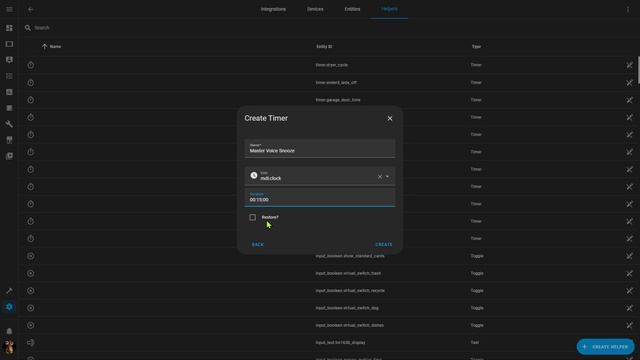Screen dimensions: 640x360
Task: Click the clock icon preview in the Icon field
Action: click(x=254, y=175)
